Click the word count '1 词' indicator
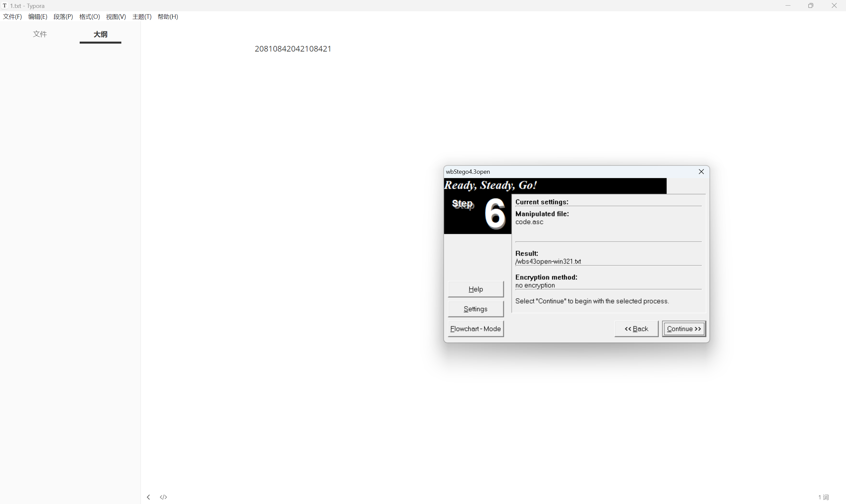The height and width of the screenshot is (504, 846). click(x=823, y=497)
